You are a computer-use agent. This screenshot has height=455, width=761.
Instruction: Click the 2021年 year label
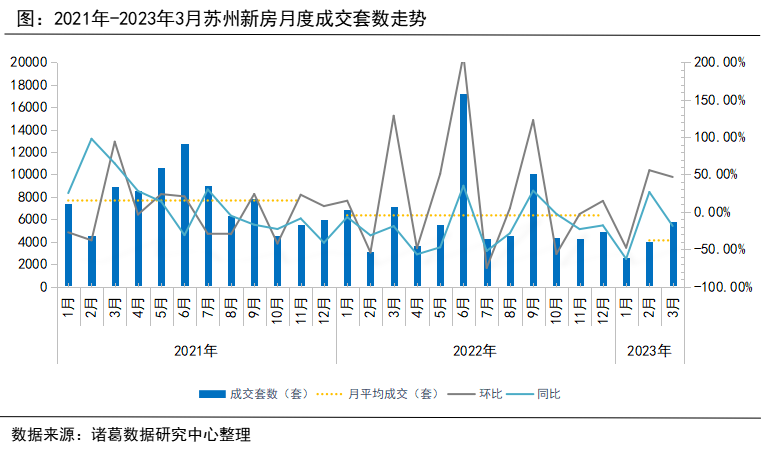196,351
